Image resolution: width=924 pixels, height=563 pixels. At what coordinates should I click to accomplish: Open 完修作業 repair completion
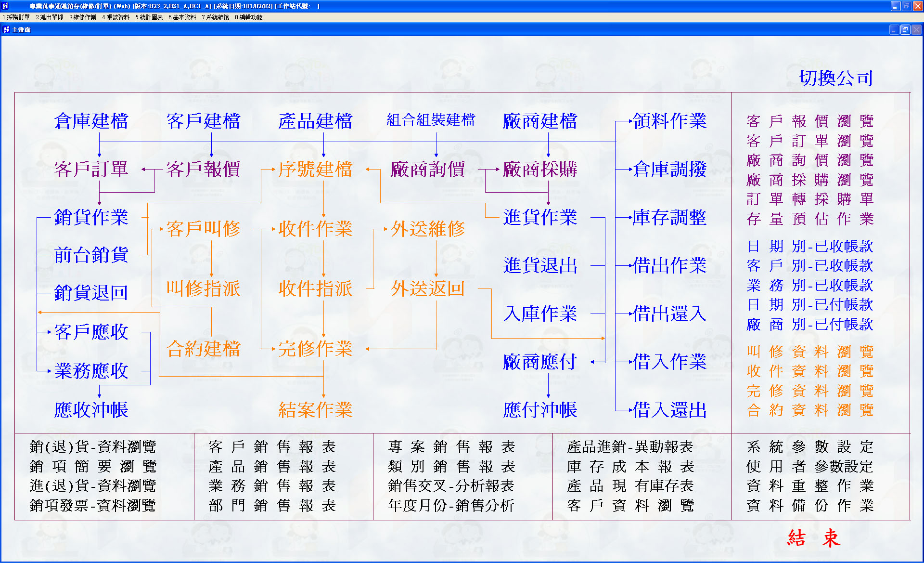click(x=316, y=349)
